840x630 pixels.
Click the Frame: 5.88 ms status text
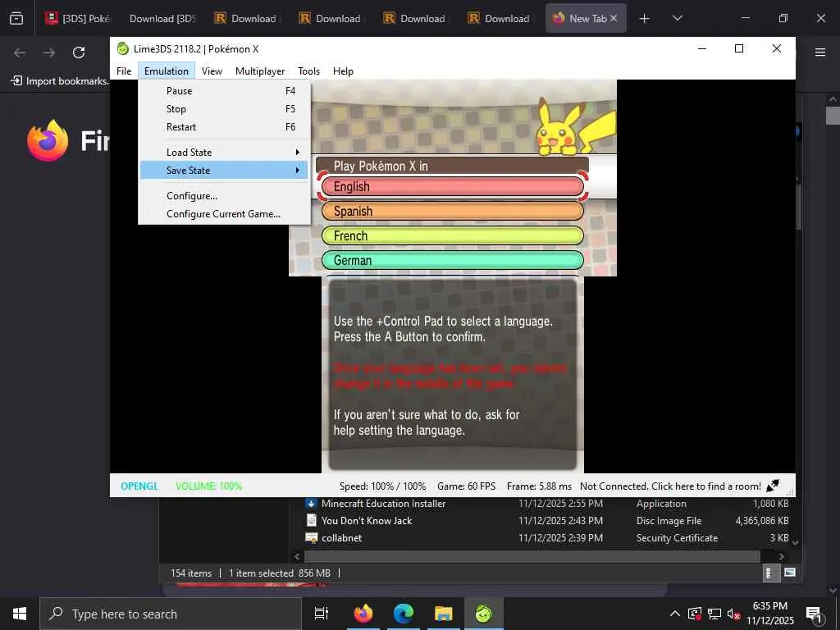tap(539, 486)
